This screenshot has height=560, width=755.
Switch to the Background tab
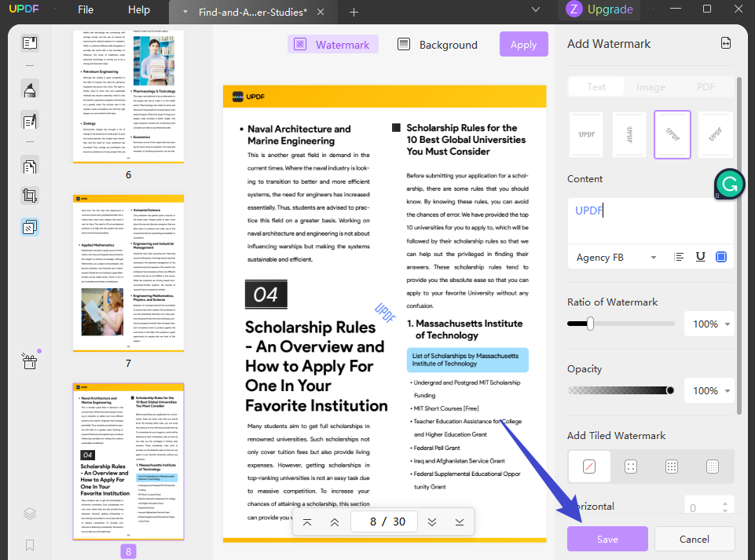click(x=438, y=45)
